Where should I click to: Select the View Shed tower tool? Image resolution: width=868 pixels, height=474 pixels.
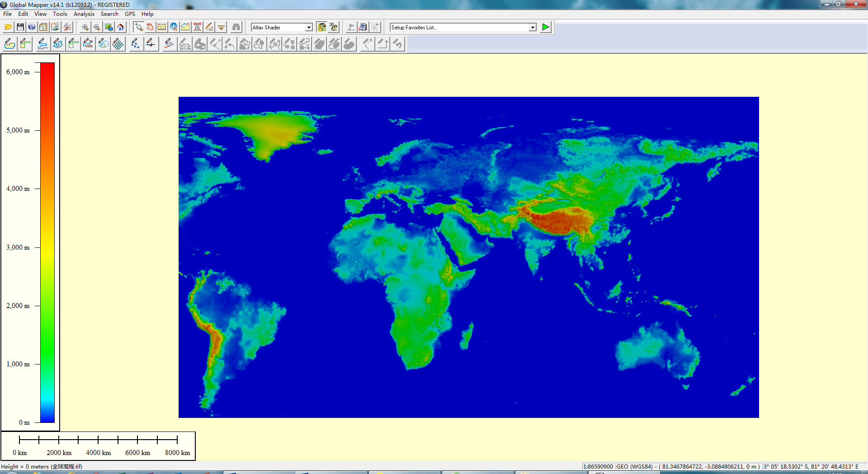point(197,27)
